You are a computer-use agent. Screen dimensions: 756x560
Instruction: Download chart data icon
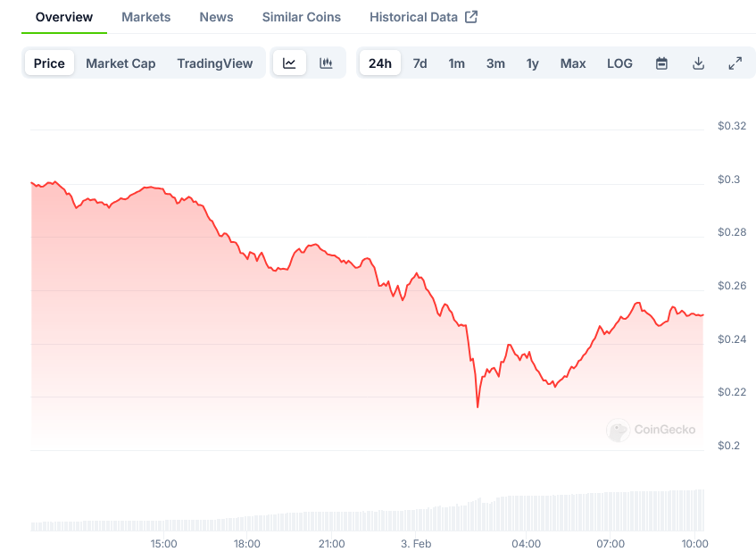click(698, 63)
